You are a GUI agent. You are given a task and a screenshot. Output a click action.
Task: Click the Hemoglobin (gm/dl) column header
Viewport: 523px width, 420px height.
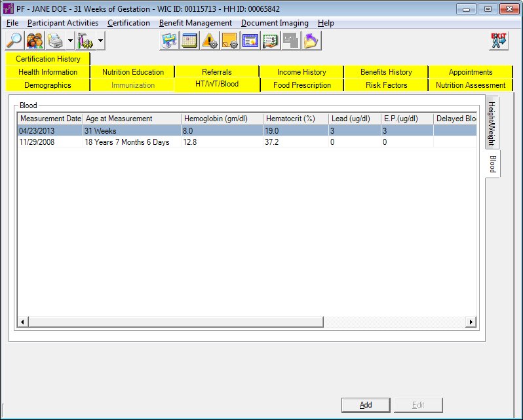pyautogui.click(x=222, y=119)
